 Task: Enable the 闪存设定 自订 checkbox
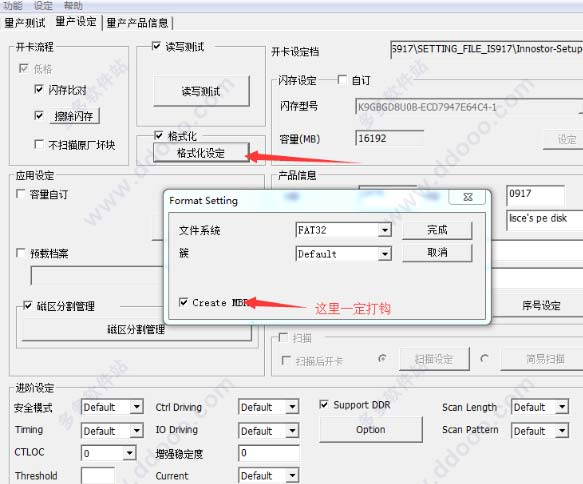(x=342, y=80)
